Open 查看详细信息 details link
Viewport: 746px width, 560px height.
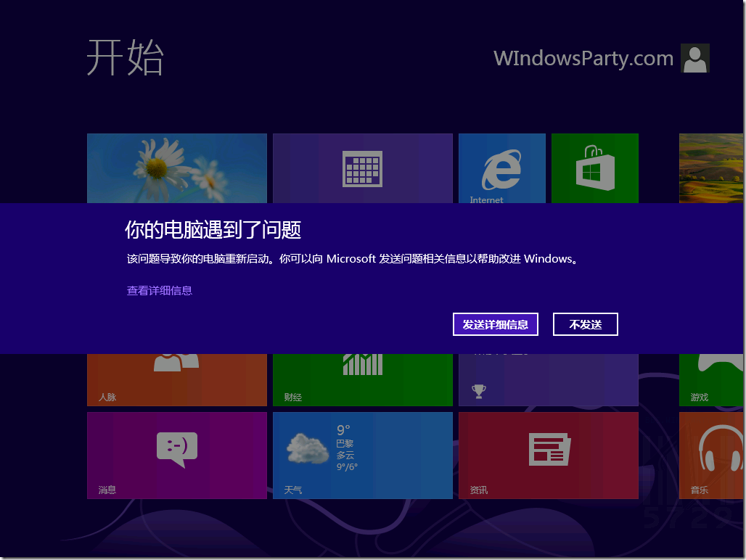coord(159,289)
